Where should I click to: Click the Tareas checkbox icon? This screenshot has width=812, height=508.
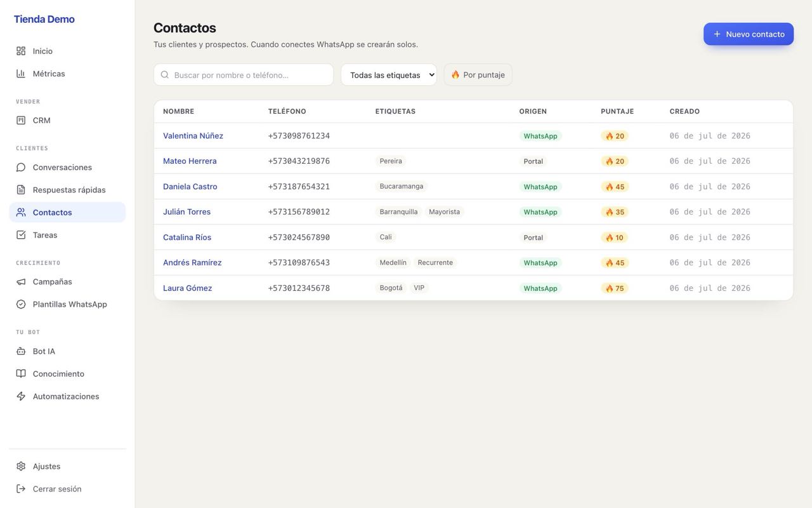click(21, 235)
